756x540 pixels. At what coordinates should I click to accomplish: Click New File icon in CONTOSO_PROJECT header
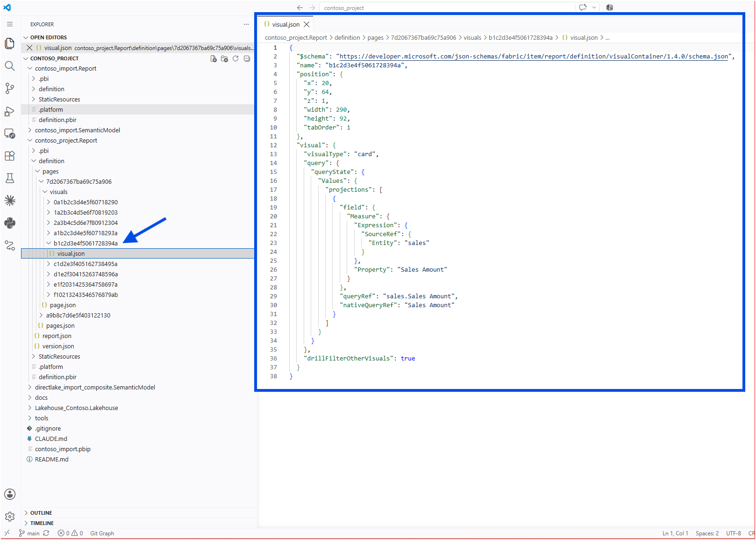[x=214, y=58]
